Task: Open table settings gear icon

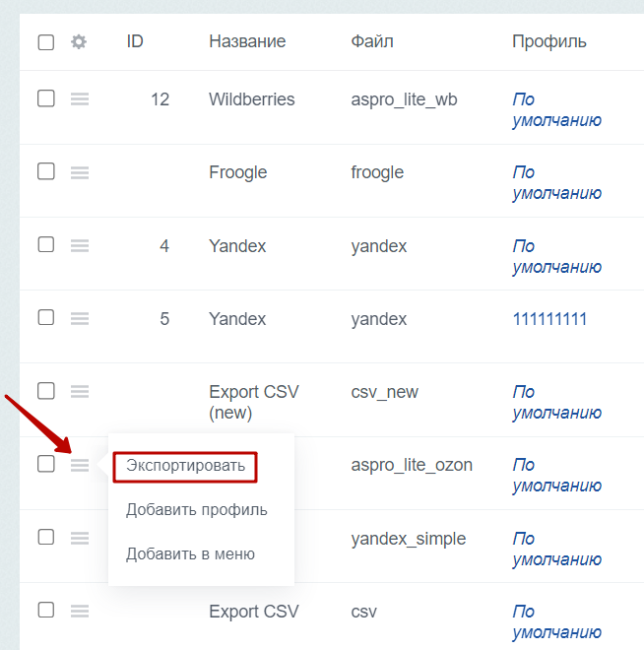Action: point(79,42)
